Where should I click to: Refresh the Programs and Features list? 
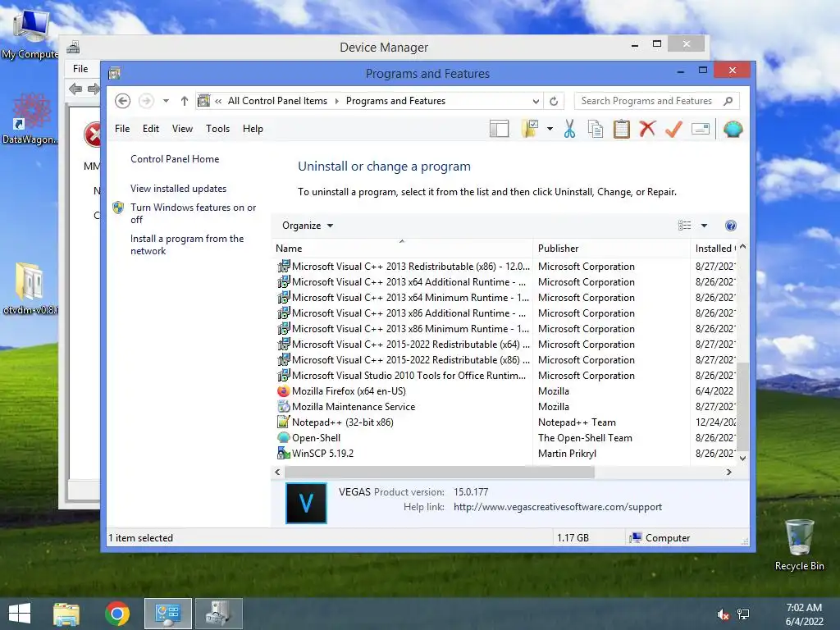[x=554, y=101]
